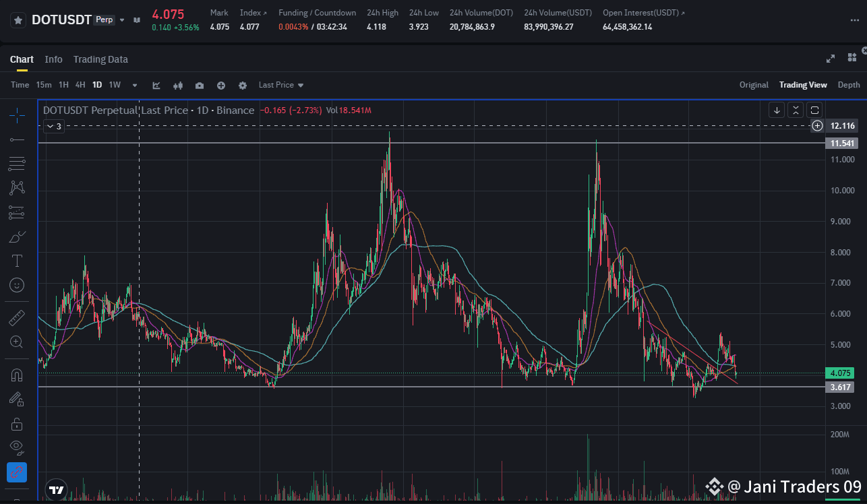Select the pattern drawing tool

[17, 188]
